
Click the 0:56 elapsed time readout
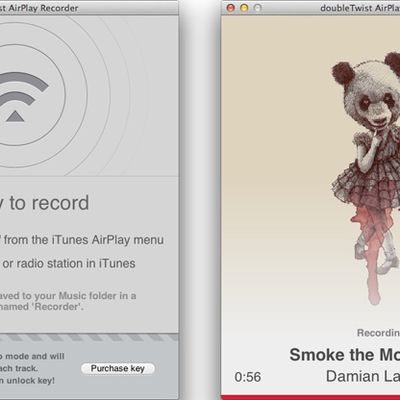coord(247,377)
